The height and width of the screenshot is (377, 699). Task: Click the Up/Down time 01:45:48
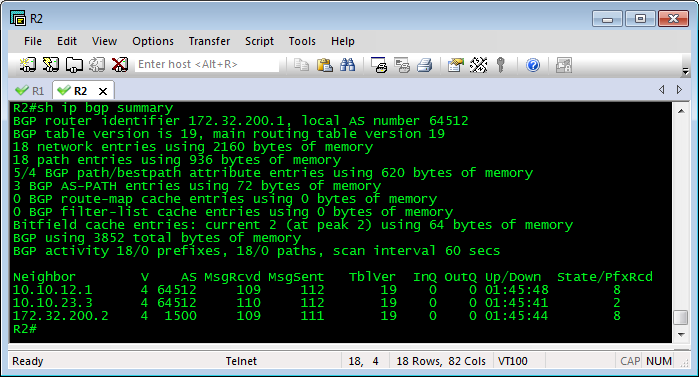click(x=517, y=290)
